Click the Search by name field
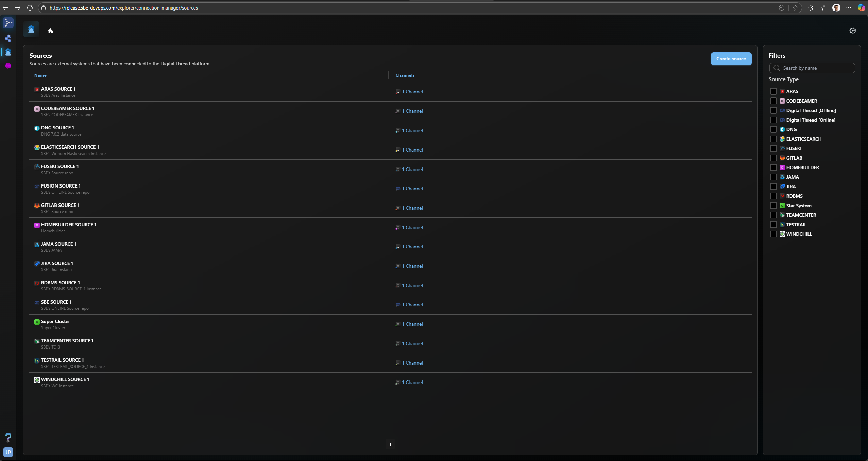The width and height of the screenshot is (868, 461). point(816,68)
